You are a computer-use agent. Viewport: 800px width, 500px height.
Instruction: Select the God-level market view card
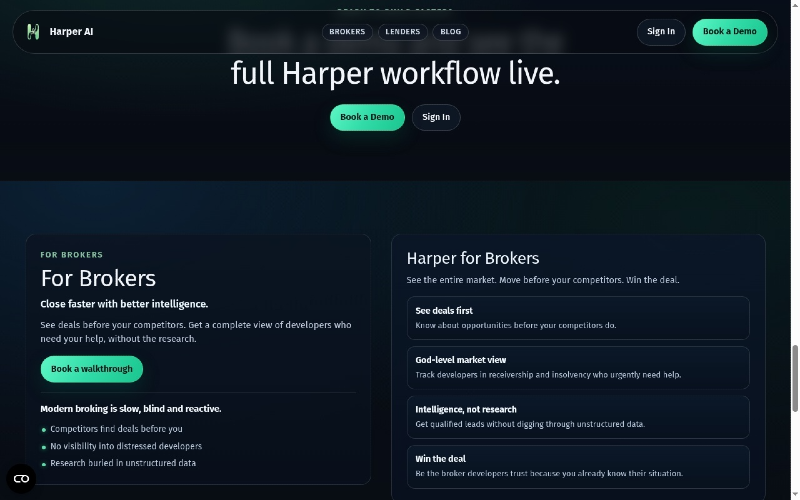(578, 367)
